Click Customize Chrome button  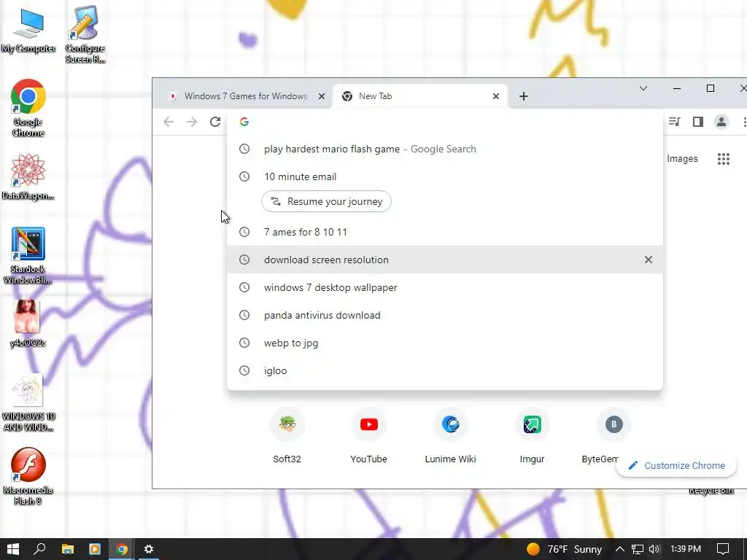pos(676,466)
